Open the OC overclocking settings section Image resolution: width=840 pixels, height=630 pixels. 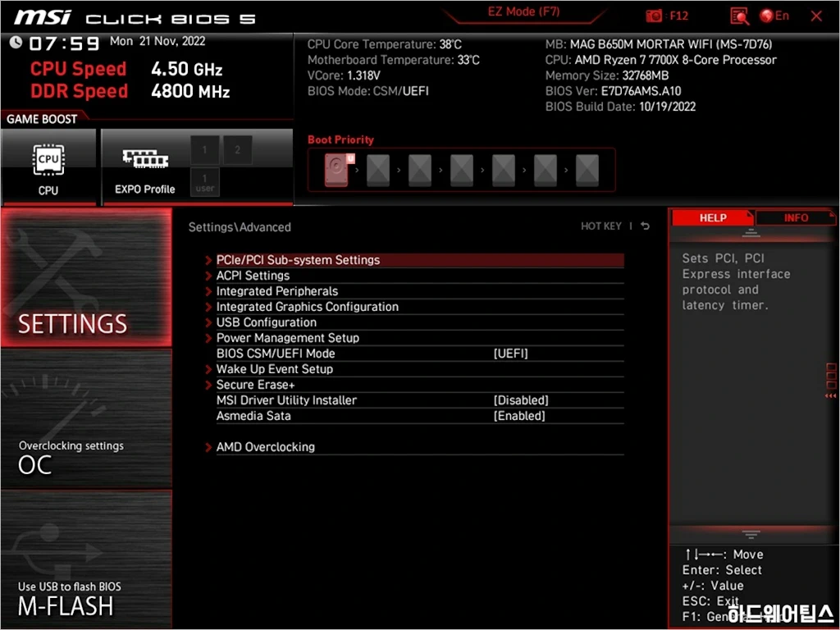[x=86, y=419]
